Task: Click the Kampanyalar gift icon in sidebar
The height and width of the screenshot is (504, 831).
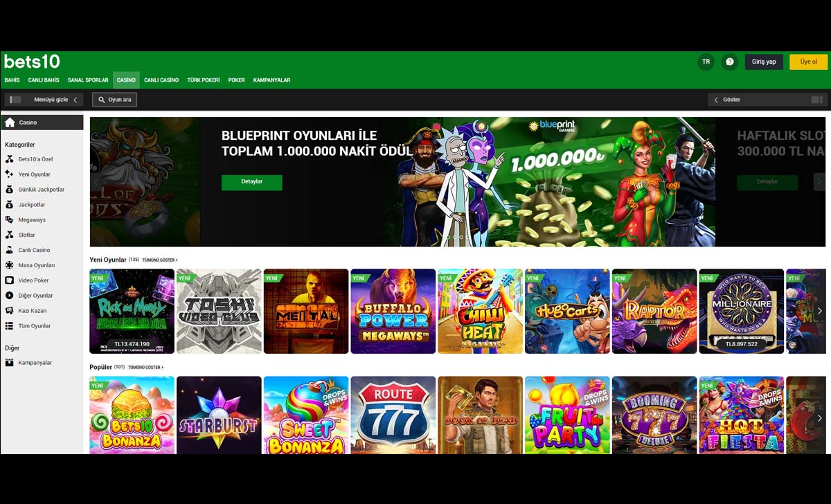Action: [x=9, y=363]
